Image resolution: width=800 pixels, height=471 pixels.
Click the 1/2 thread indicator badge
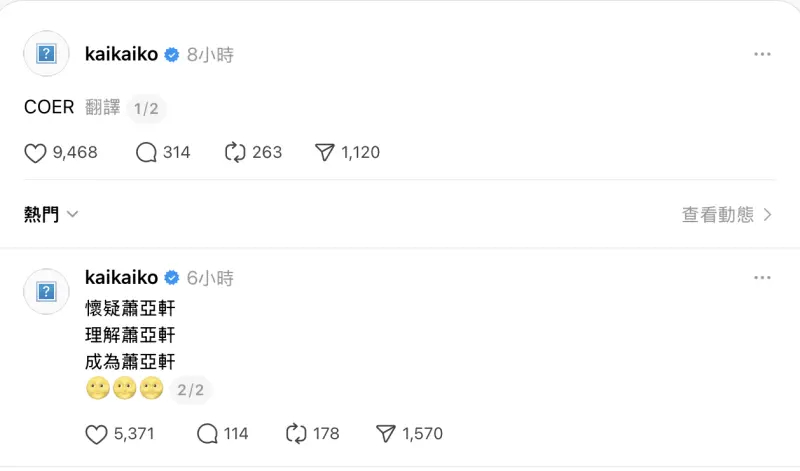coord(146,109)
